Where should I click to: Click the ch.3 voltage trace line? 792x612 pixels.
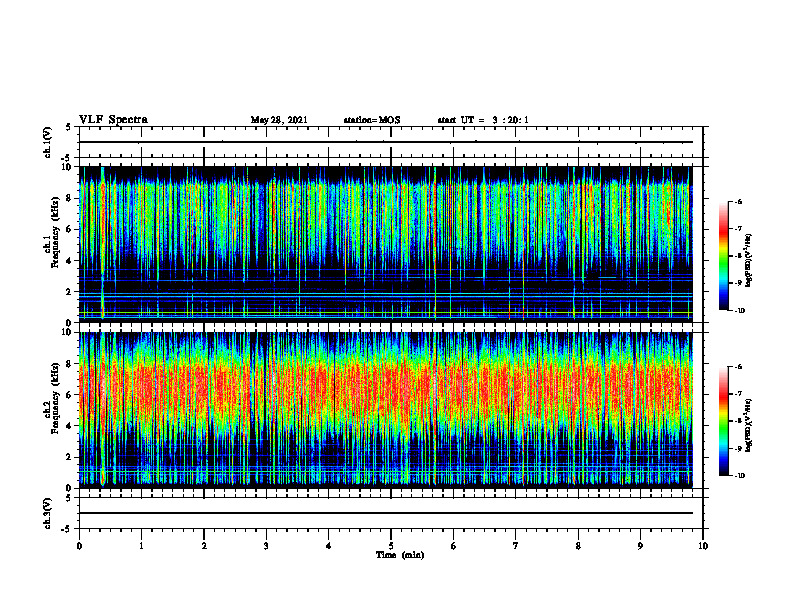[385, 513]
